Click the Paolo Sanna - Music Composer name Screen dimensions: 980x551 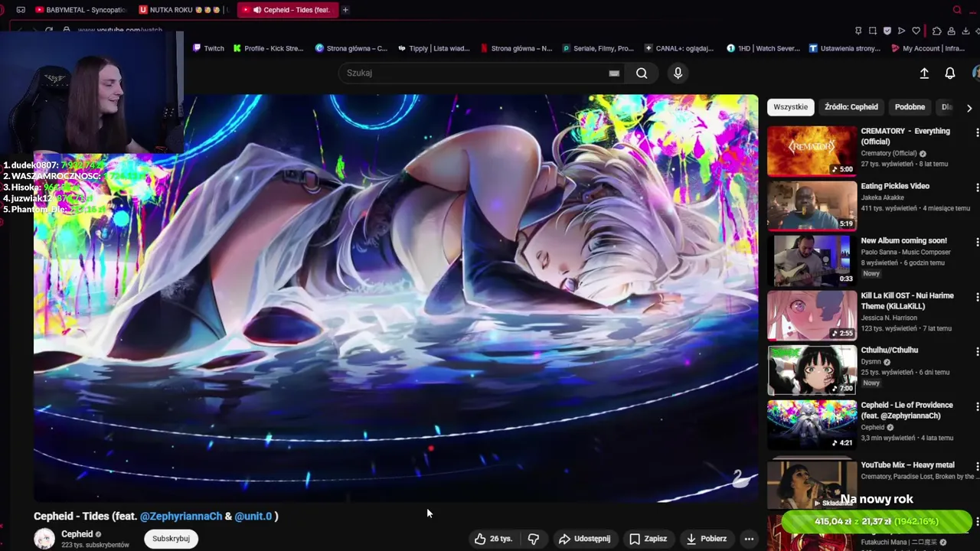[906, 252]
